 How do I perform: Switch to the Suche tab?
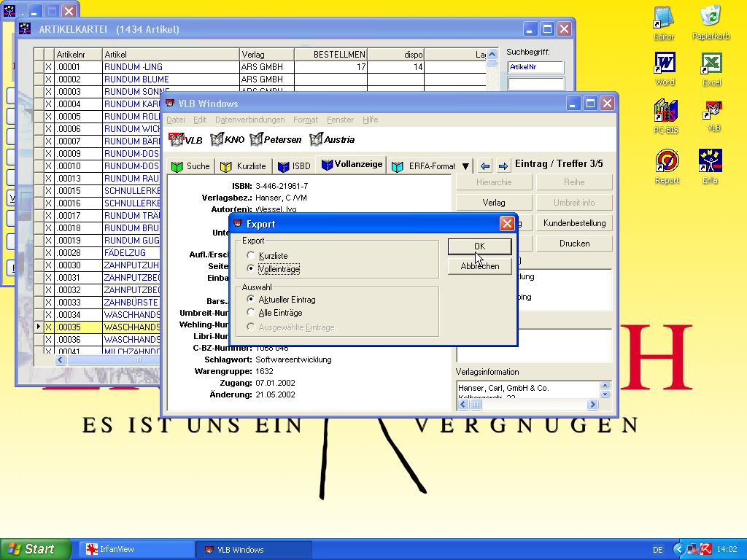tap(191, 166)
